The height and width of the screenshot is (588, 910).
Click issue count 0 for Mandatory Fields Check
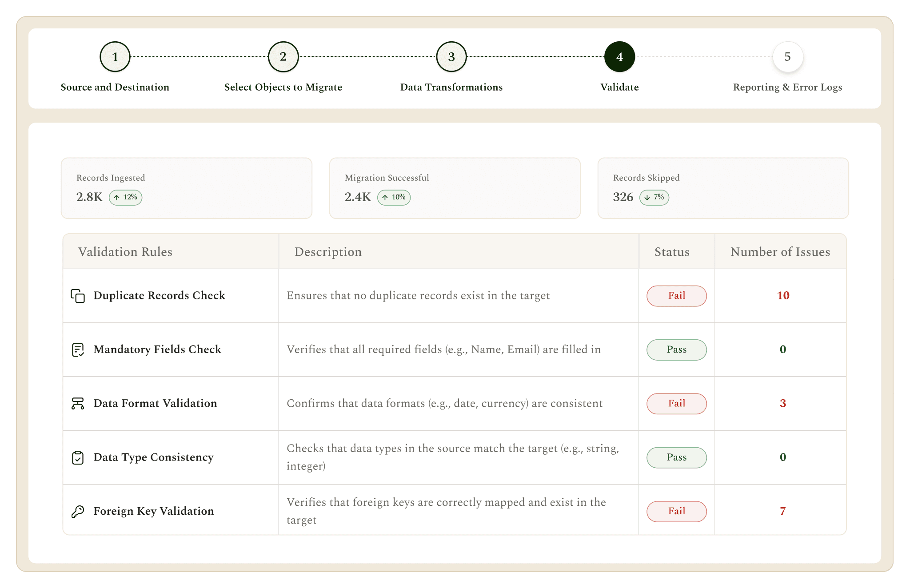point(783,350)
